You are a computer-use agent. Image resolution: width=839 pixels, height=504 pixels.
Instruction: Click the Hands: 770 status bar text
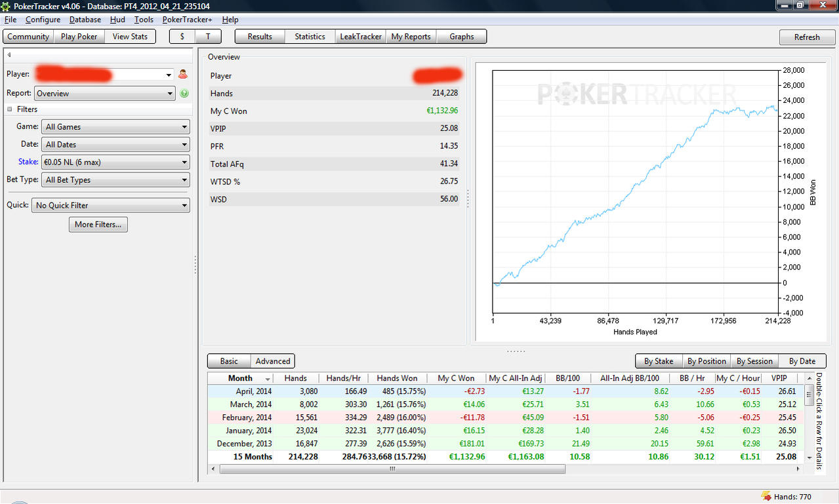(x=793, y=497)
